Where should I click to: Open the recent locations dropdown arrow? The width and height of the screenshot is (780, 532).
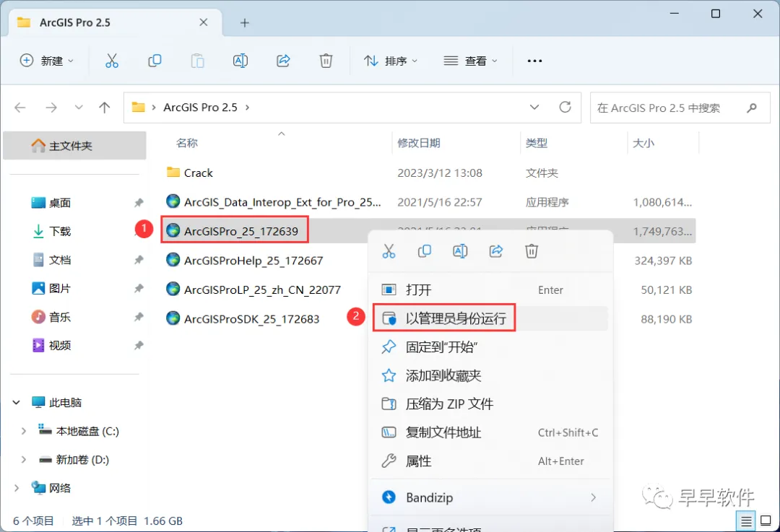coord(79,108)
